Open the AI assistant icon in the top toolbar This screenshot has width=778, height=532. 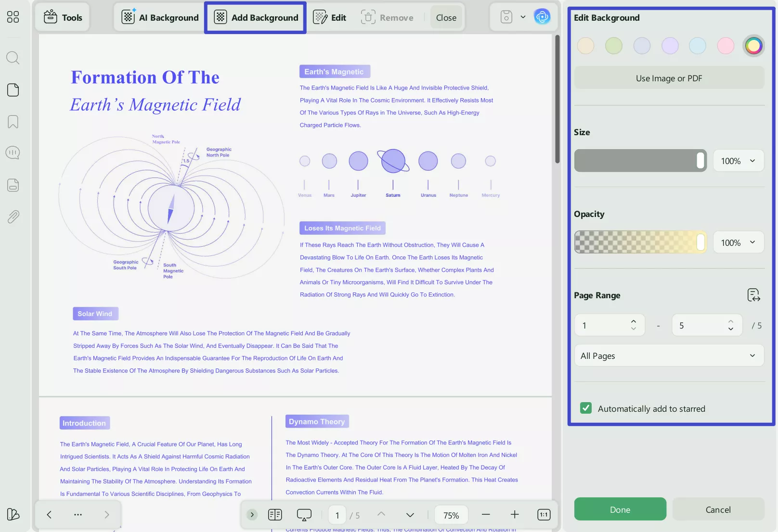[542, 17]
